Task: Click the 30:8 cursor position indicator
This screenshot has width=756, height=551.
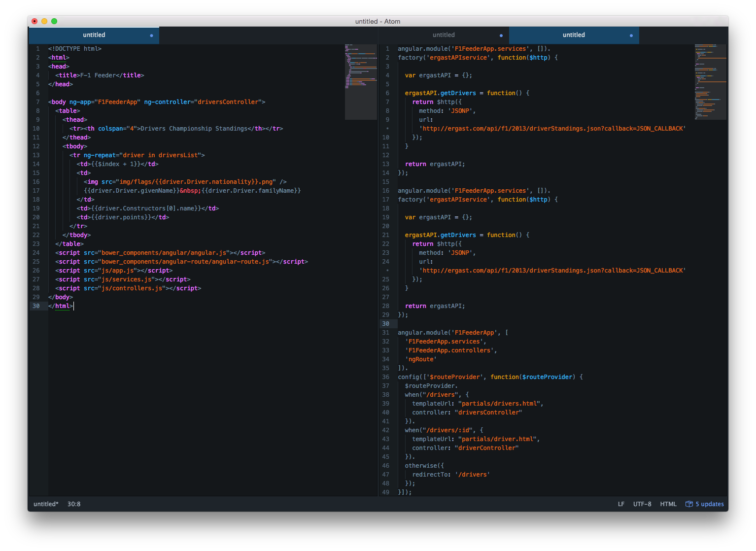Action: click(x=74, y=504)
